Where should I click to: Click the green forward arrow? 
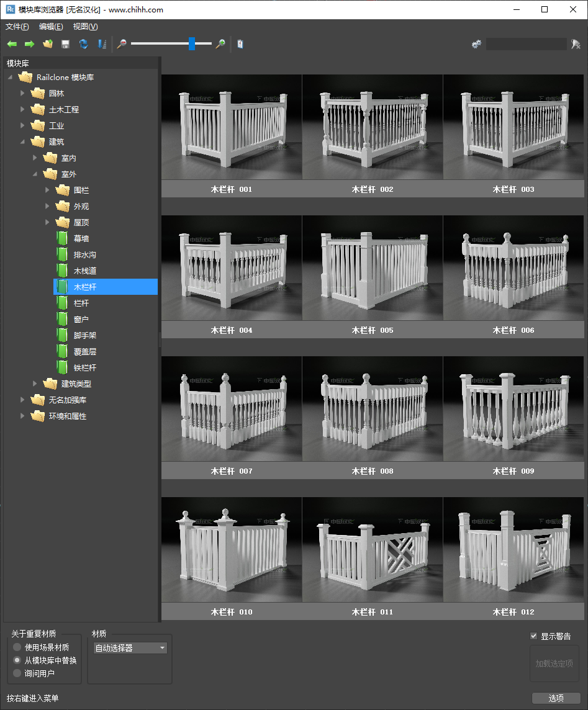[29, 44]
